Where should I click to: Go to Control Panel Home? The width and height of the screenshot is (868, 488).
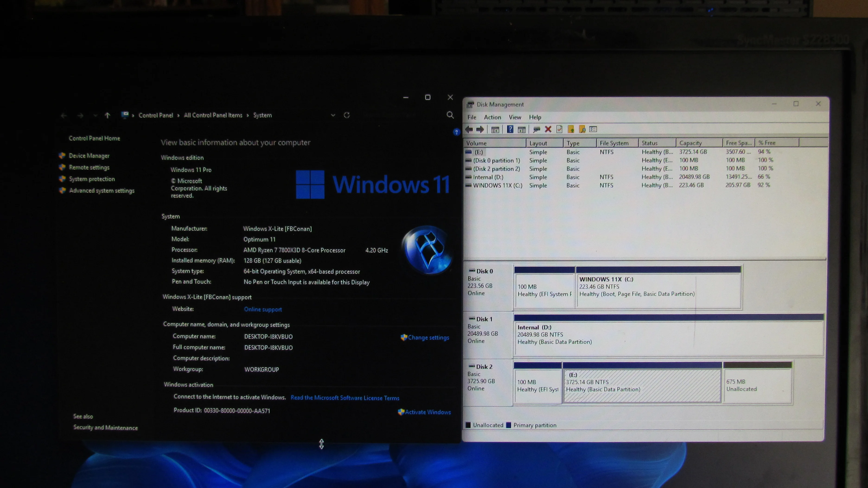[94, 138]
